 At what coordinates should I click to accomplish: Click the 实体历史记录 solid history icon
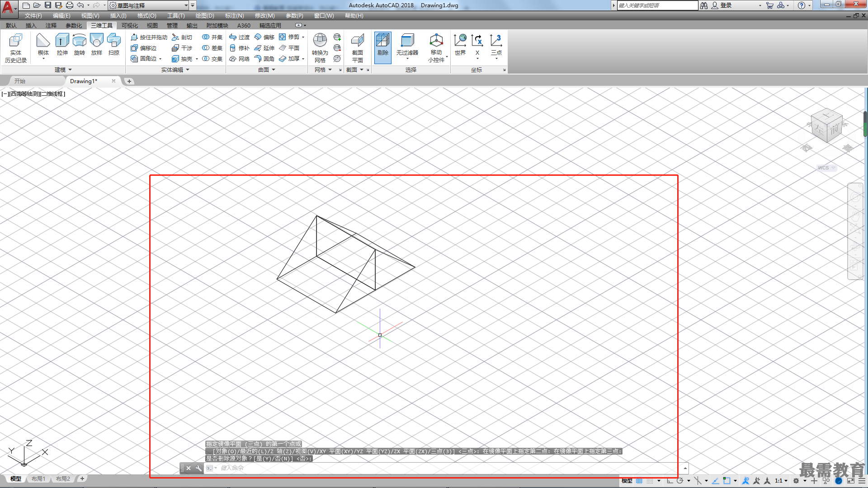(x=16, y=48)
